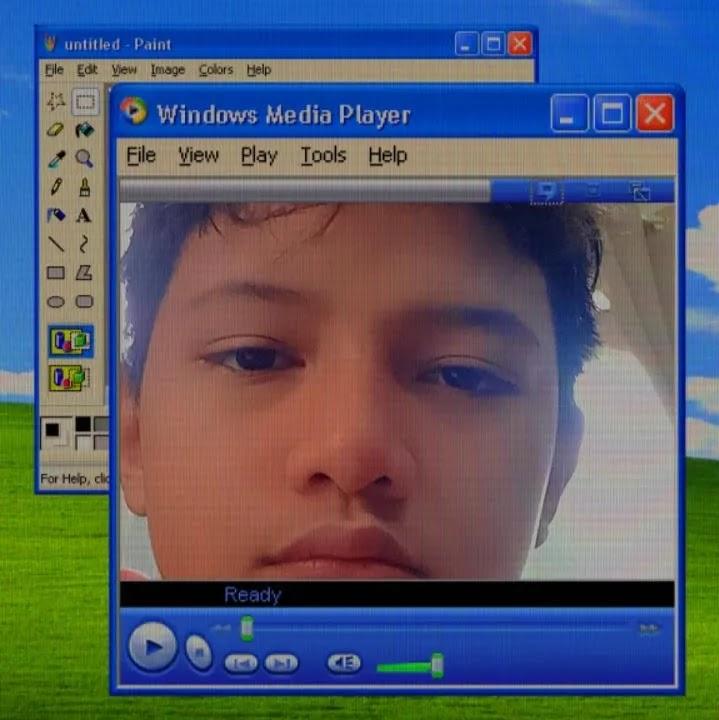Viewport: 719px width, 720px height.
Task: Select the Ellipse shape tool
Action: (56, 301)
